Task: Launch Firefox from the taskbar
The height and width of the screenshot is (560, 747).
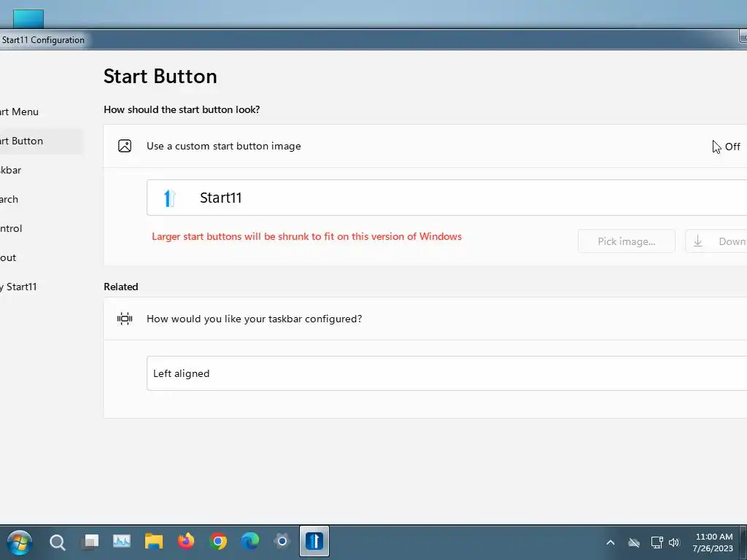Action: 186,542
